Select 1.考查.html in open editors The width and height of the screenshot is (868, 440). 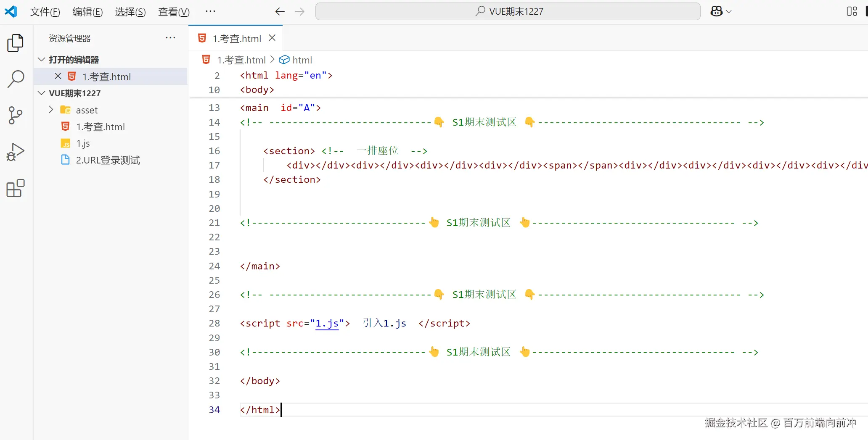pyautogui.click(x=111, y=76)
